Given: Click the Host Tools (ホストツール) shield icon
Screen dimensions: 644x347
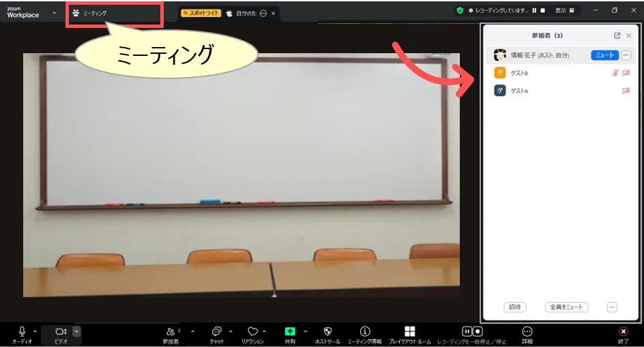Looking at the screenshot, I should coord(327,331).
